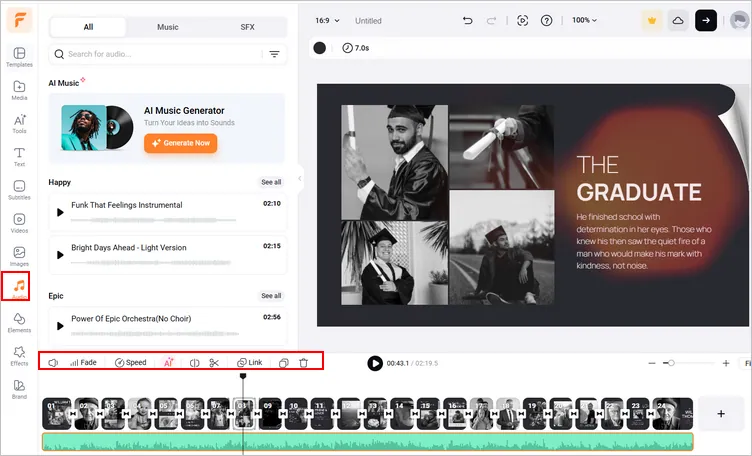Image resolution: width=752 pixels, height=456 pixels.
Task: Collapse the audio side panel
Action: [x=300, y=178]
